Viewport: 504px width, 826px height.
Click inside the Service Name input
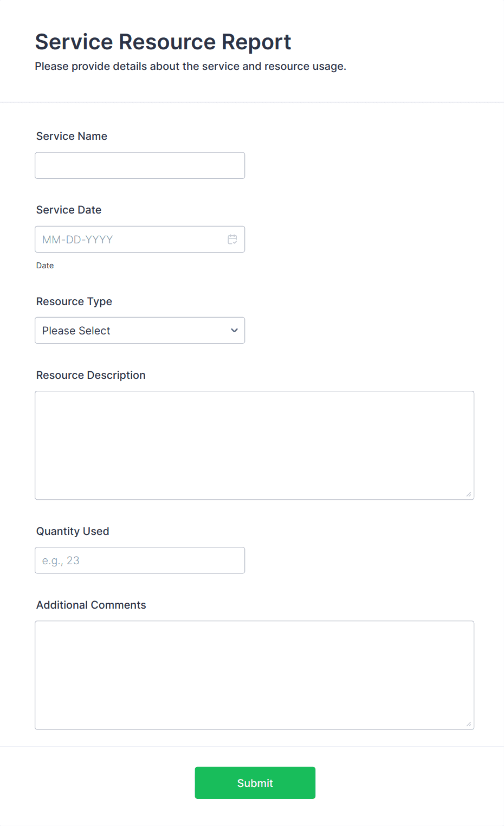pyautogui.click(x=139, y=165)
